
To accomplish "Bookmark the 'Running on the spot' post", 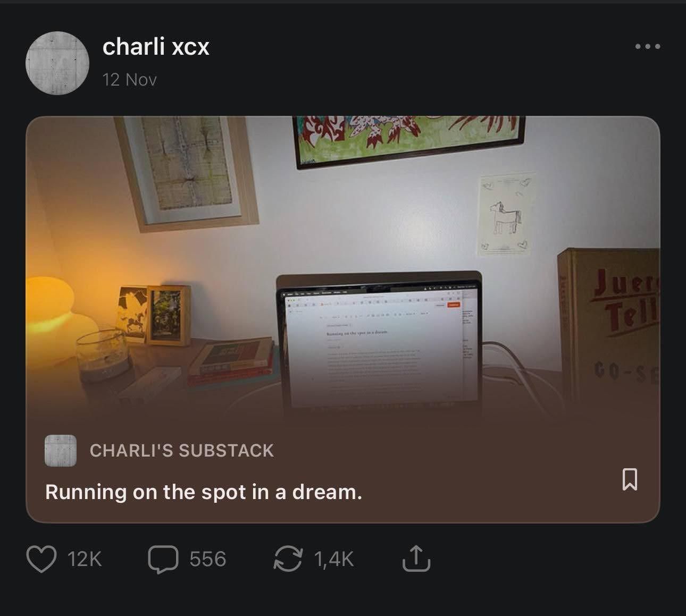I will coord(630,479).
